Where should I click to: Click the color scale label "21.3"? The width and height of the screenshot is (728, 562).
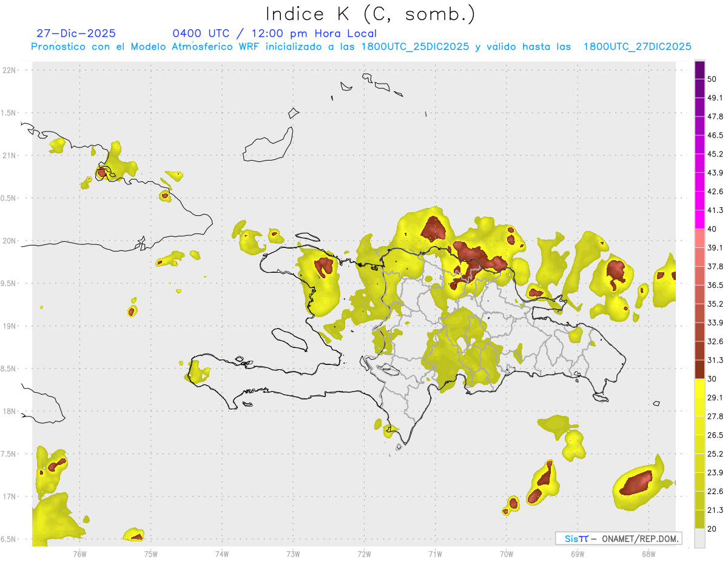tap(715, 510)
